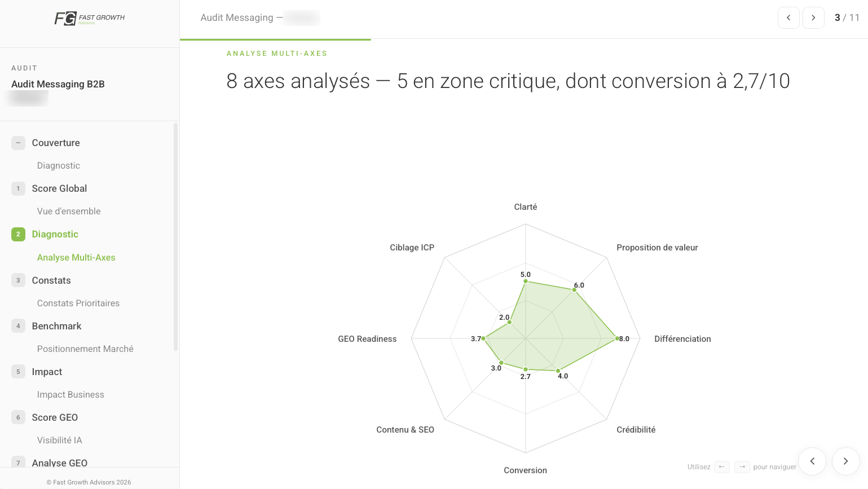The height and width of the screenshot is (489, 868).
Task: Select Visibilité IA sub-item
Action: click(x=60, y=440)
